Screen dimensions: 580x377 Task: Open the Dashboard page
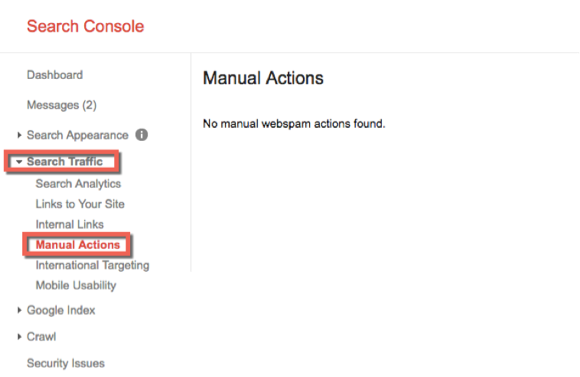pos(55,75)
